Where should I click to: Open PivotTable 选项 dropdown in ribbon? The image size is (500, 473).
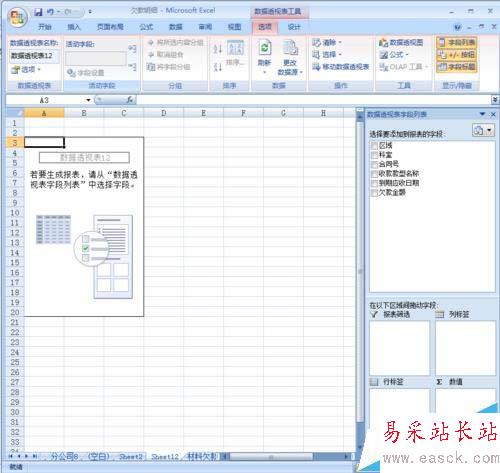point(26,70)
